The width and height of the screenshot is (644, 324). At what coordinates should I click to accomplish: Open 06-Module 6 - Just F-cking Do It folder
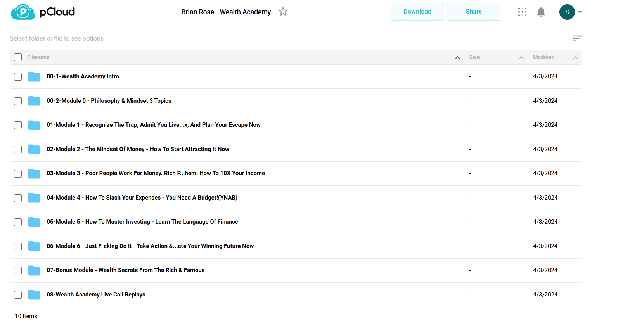(x=150, y=246)
